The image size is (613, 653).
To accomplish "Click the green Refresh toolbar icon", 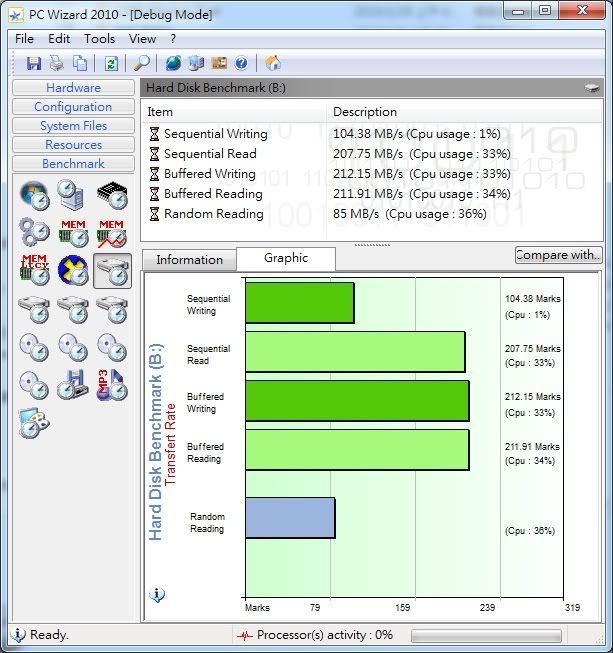I will point(111,63).
